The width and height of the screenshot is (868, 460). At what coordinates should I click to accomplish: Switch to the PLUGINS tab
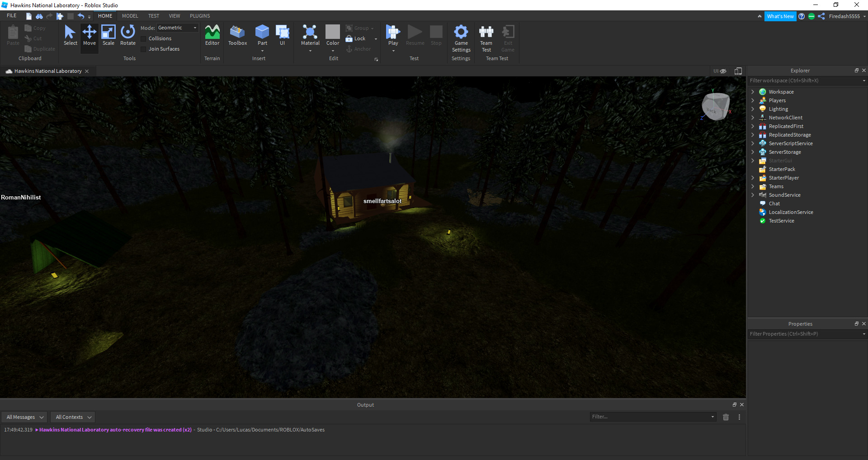tap(200, 16)
